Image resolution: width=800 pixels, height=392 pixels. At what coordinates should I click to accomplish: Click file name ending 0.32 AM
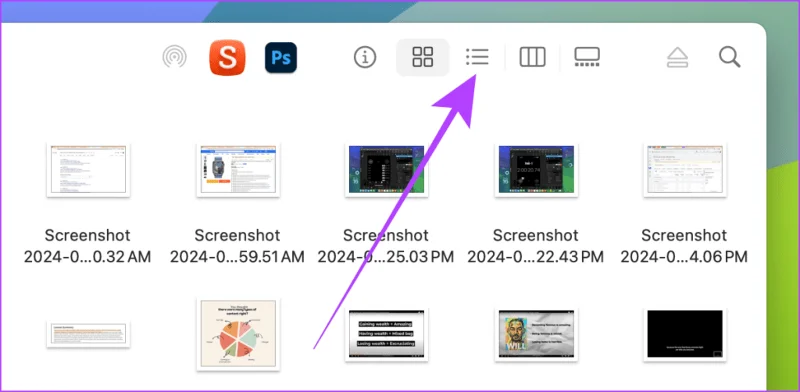click(88, 246)
